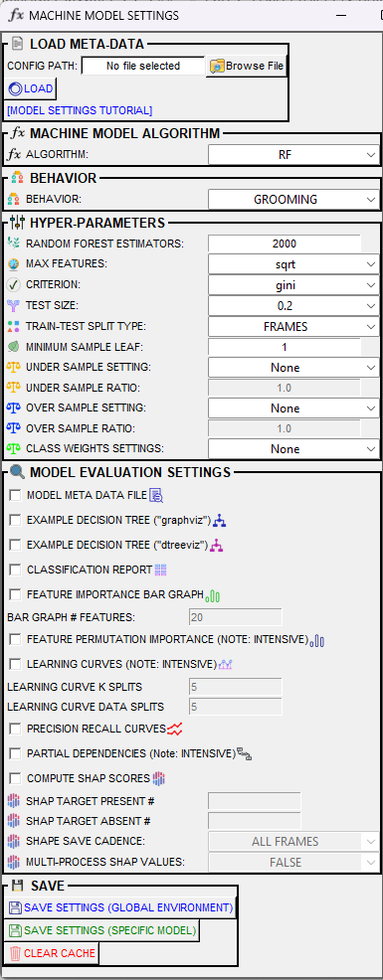Open the MODEL SETTINGS TUTORIAL link

[x=80, y=110]
